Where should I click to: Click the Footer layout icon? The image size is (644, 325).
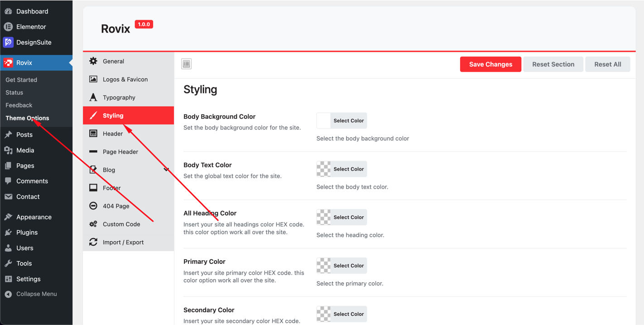point(93,188)
